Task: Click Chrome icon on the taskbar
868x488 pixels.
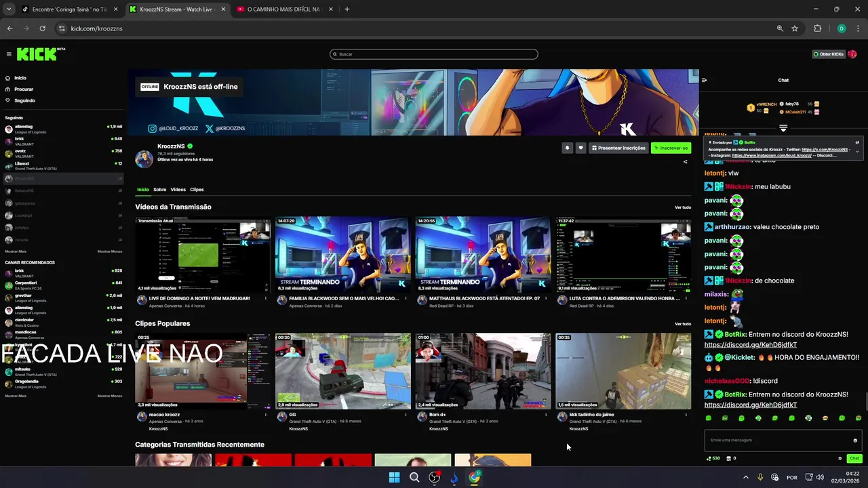Action: point(475,477)
